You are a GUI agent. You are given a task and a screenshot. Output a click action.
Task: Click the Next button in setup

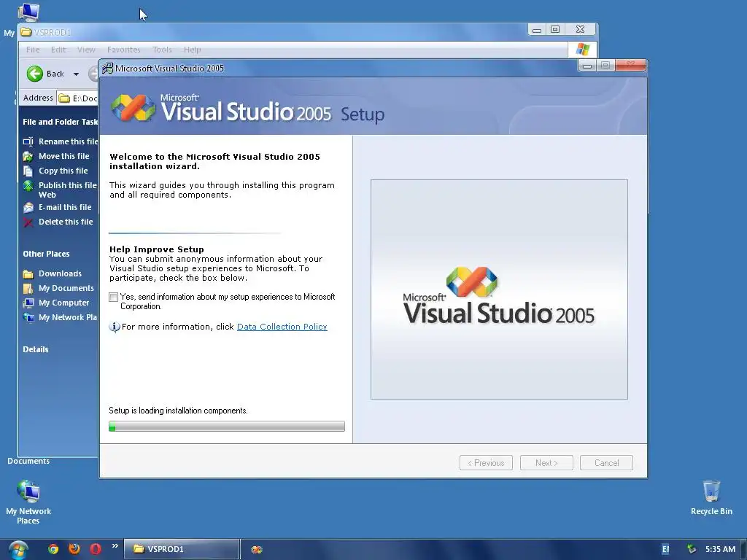click(x=546, y=463)
